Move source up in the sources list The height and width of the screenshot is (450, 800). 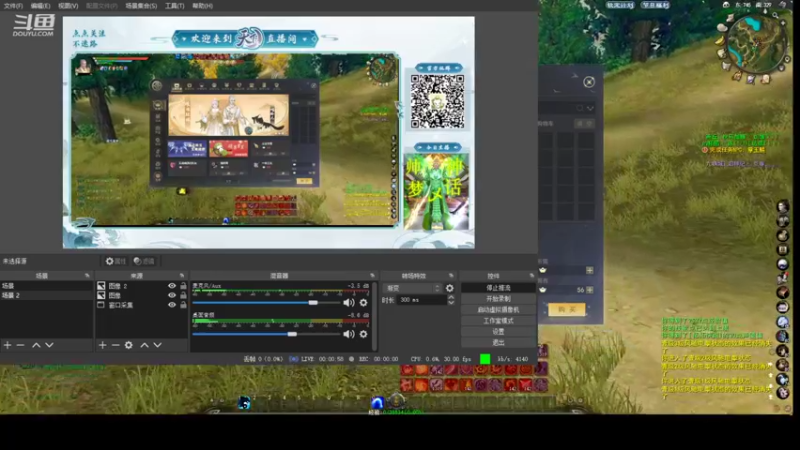point(144,345)
